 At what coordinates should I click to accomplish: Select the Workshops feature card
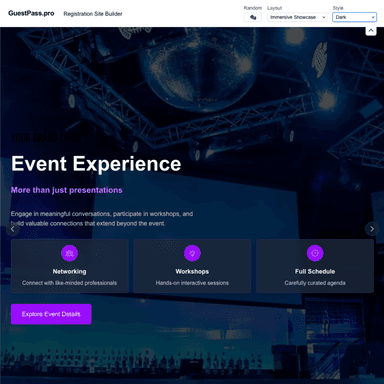click(192, 266)
